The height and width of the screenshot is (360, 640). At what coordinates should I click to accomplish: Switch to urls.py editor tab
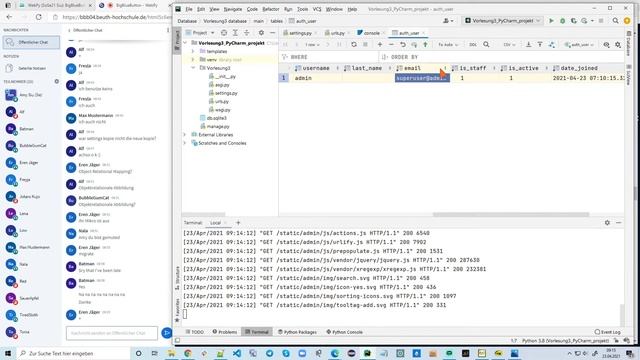[x=337, y=33]
